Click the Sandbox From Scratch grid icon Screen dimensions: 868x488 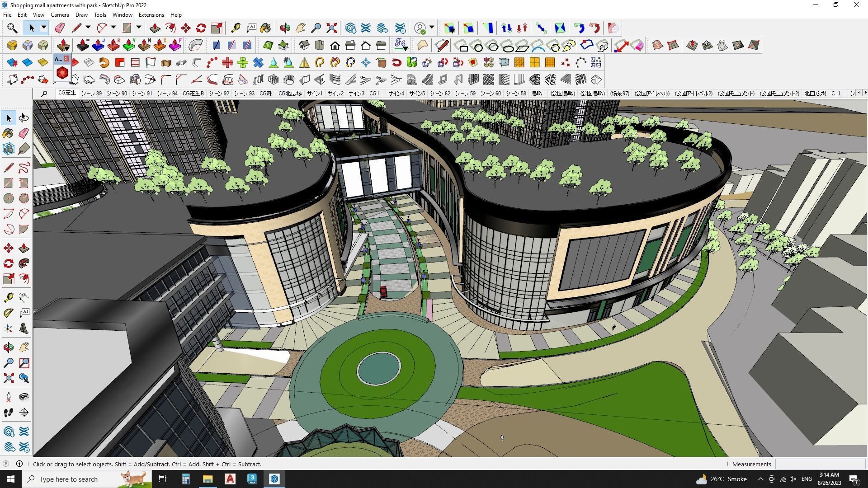pos(673,45)
